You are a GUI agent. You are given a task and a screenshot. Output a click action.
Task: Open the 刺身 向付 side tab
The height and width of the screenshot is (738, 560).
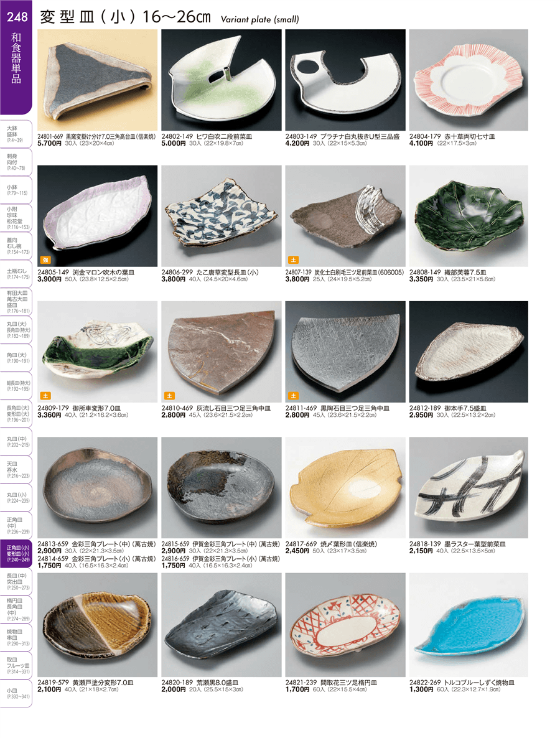click(x=16, y=161)
